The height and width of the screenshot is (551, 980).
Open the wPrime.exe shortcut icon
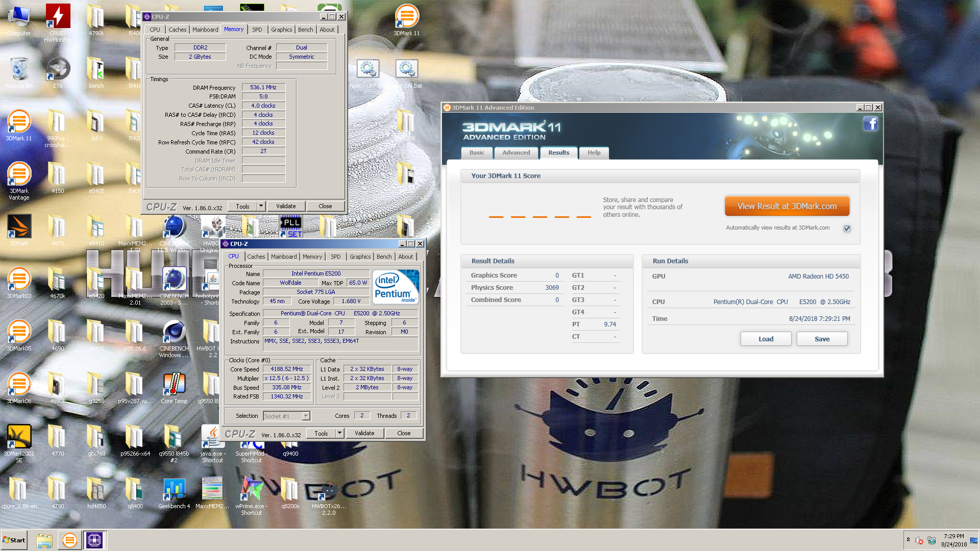click(252, 495)
